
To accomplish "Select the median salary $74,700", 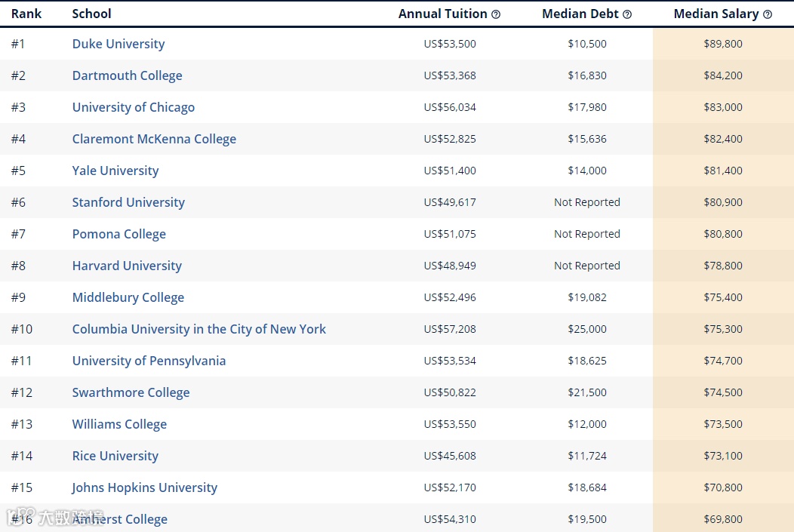I will click(x=723, y=361).
